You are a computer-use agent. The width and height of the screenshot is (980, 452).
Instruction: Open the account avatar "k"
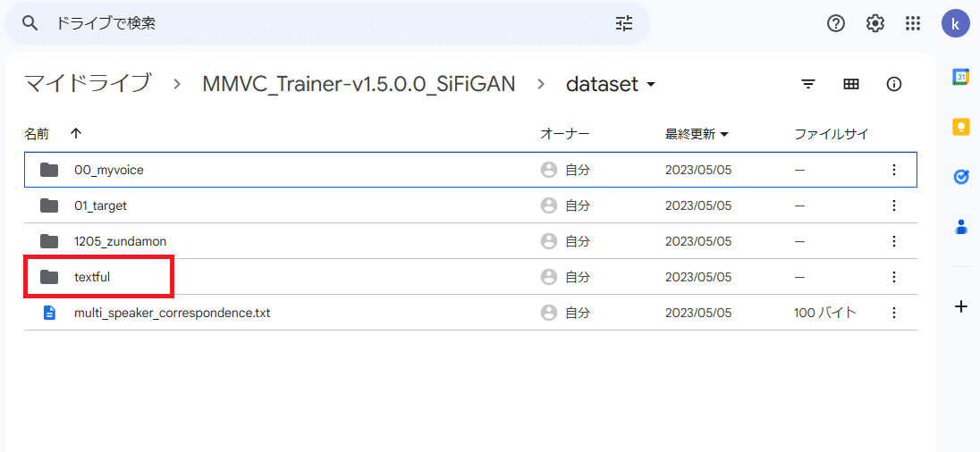955,24
